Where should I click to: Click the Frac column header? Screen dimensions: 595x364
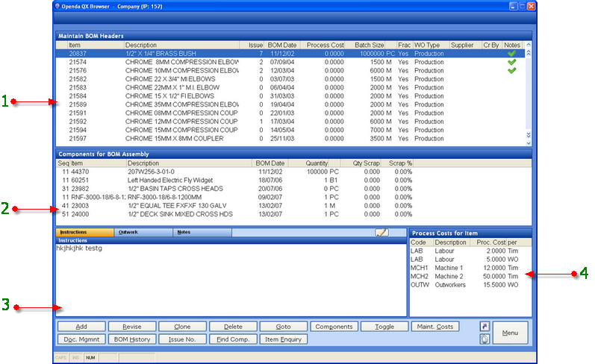pyautogui.click(x=404, y=45)
